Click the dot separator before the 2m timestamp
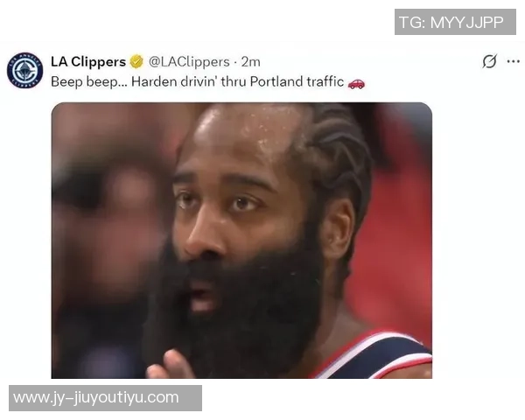Screen dimensions: 525x420 [235, 62]
